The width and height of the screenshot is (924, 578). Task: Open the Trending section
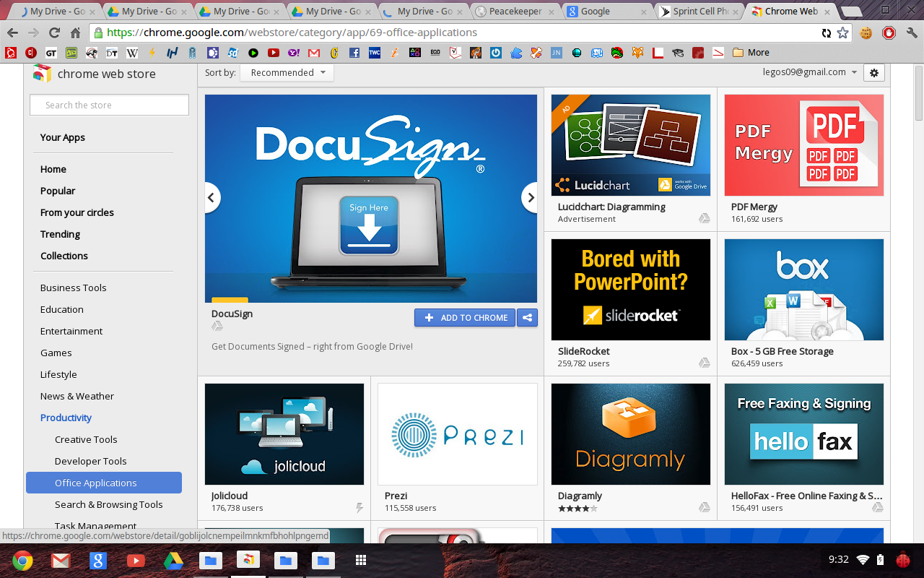60,234
